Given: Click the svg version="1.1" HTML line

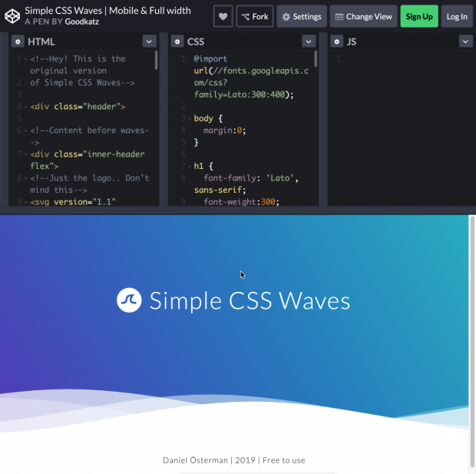Looking at the screenshot, I should (x=73, y=202).
